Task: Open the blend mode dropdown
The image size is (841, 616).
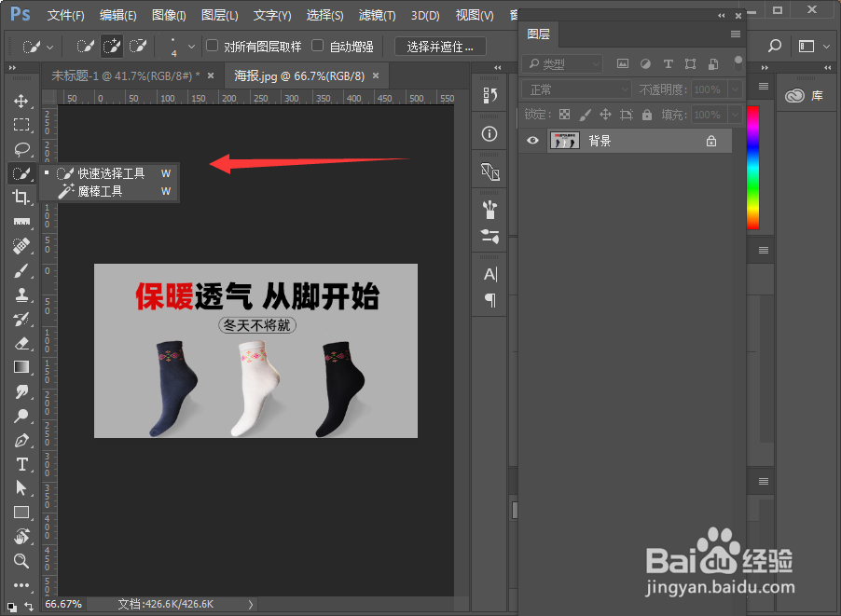Action: click(x=576, y=89)
